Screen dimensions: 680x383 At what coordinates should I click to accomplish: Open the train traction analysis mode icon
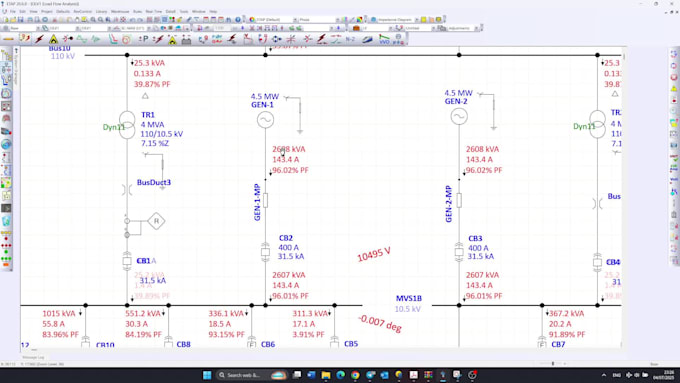367,39
